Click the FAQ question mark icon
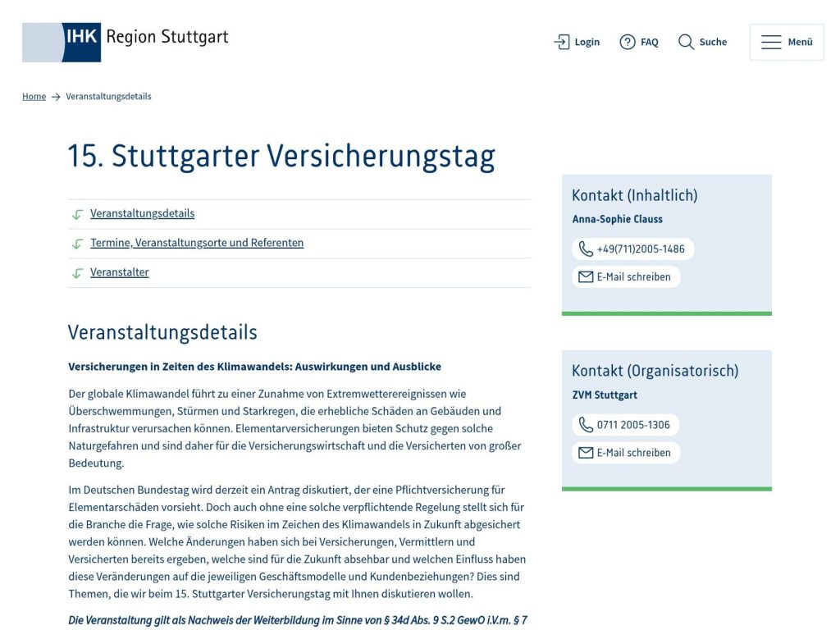Viewport: 840px width, 630px height. [628, 41]
